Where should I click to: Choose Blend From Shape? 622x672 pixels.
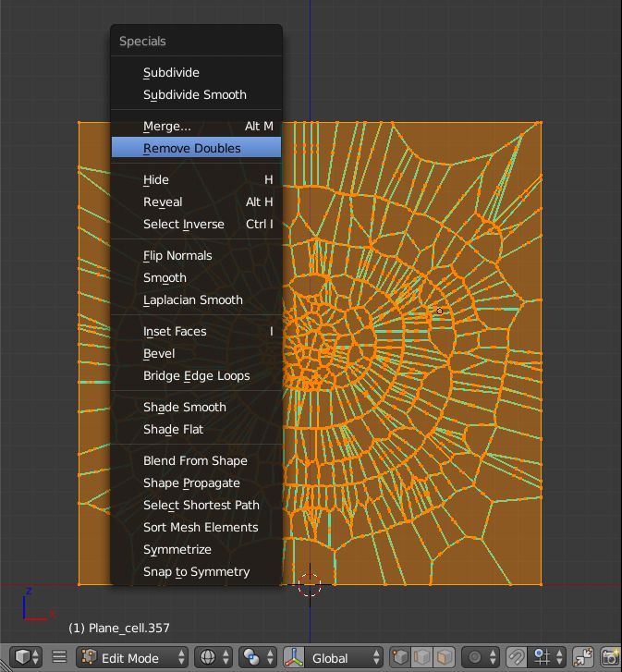point(196,460)
